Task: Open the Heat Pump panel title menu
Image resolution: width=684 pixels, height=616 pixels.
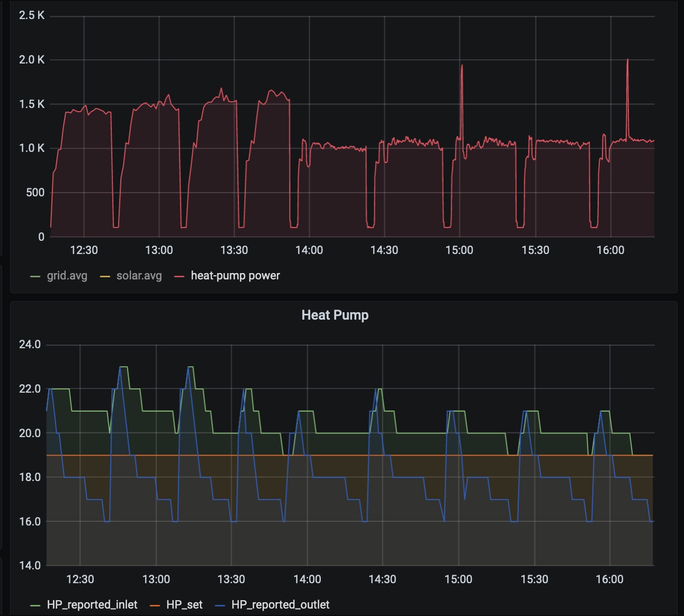Action: [x=335, y=315]
